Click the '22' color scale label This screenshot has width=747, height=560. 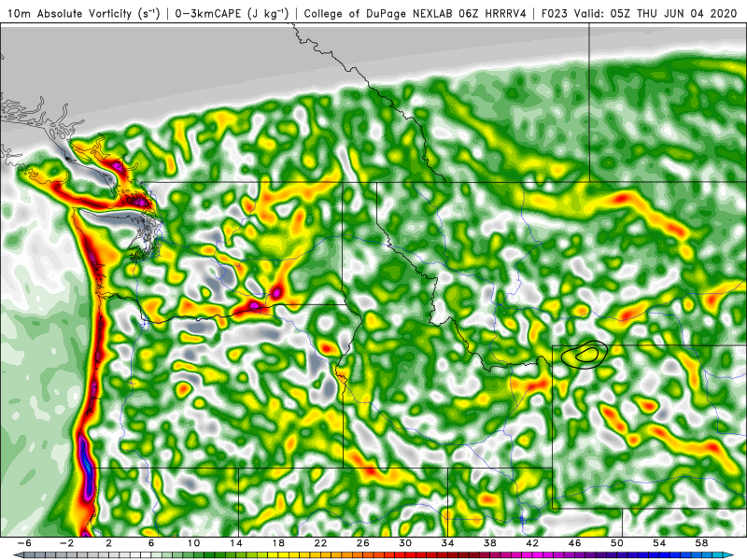coord(320,543)
